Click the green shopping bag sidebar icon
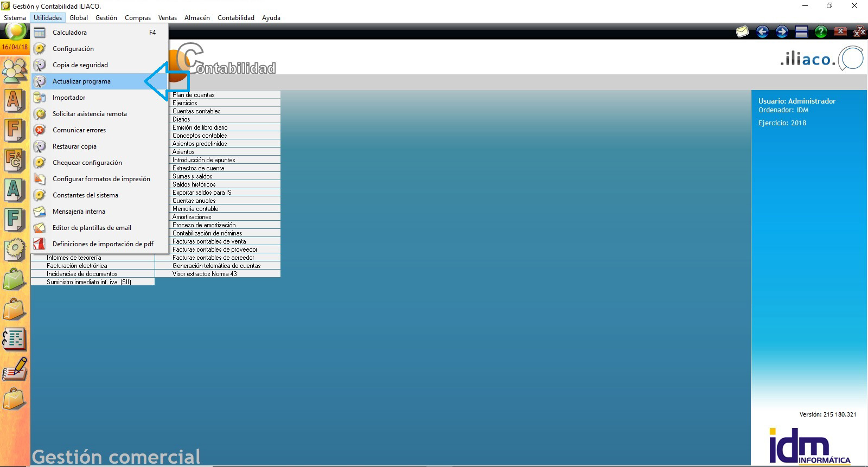 click(x=15, y=280)
